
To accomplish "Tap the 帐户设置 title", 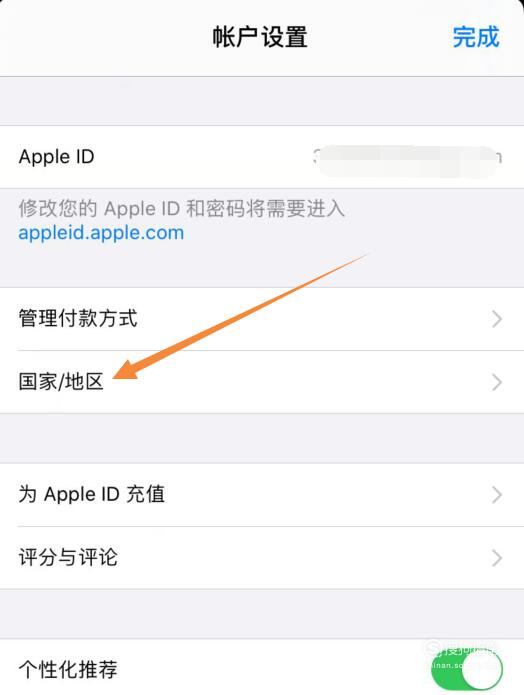I will (x=260, y=37).
